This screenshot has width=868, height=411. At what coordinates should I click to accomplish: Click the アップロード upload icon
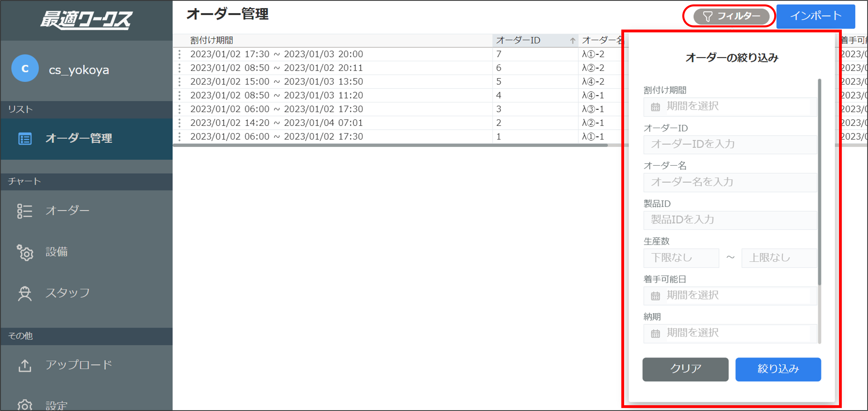pos(25,365)
